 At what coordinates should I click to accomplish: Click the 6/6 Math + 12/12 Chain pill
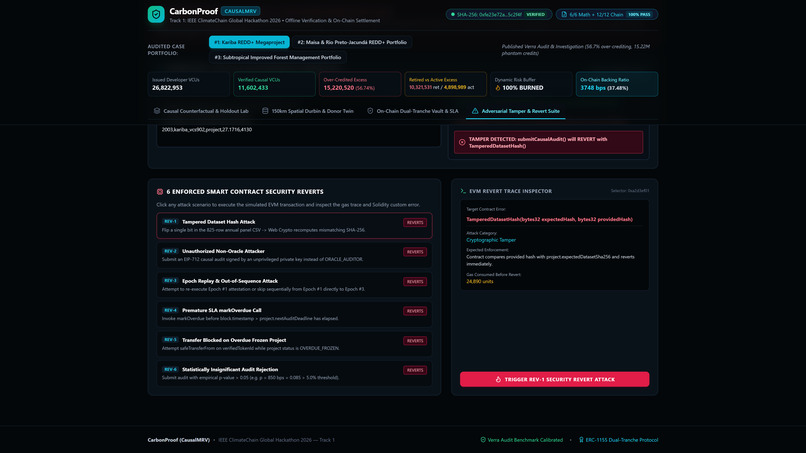[607, 14]
